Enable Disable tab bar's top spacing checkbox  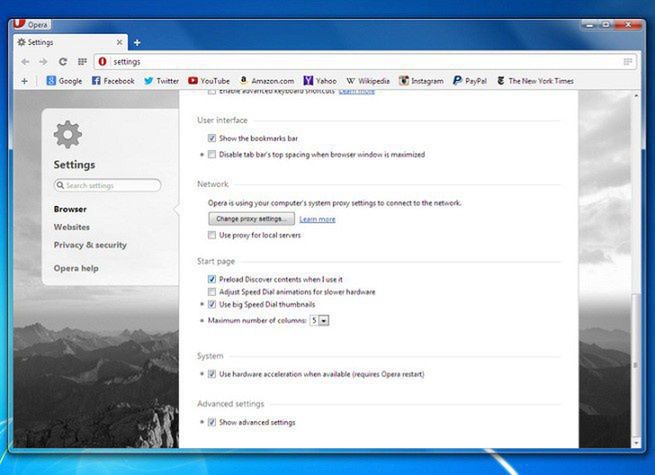click(x=212, y=155)
